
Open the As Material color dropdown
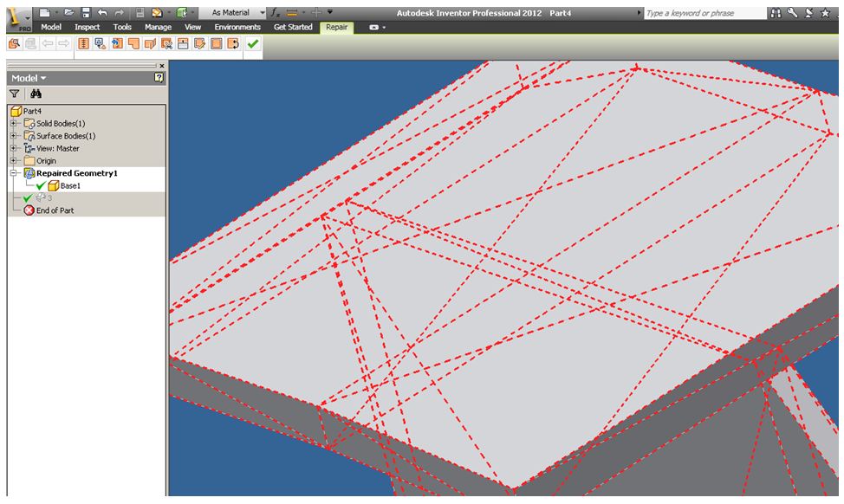point(263,12)
